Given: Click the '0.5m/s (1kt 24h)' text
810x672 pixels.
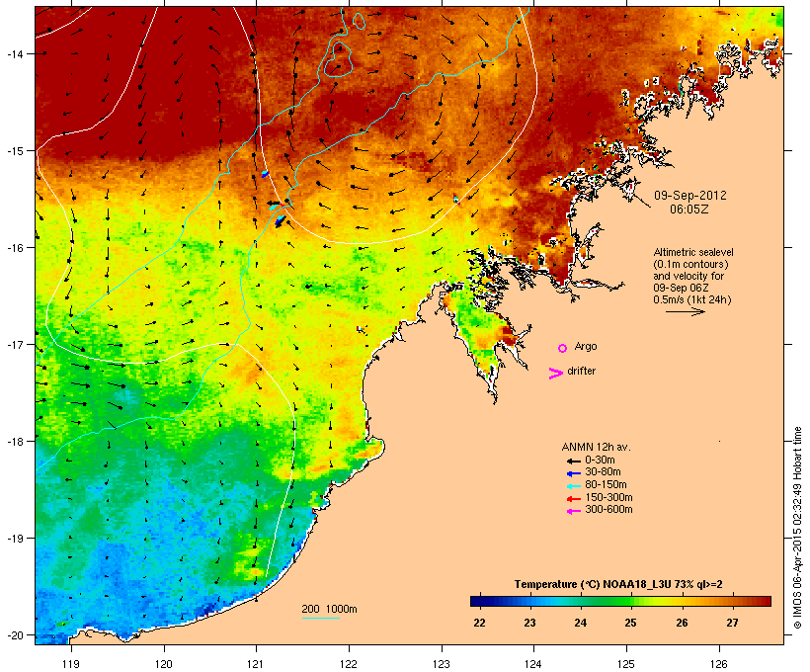Looking at the screenshot, I should [692, 299].
